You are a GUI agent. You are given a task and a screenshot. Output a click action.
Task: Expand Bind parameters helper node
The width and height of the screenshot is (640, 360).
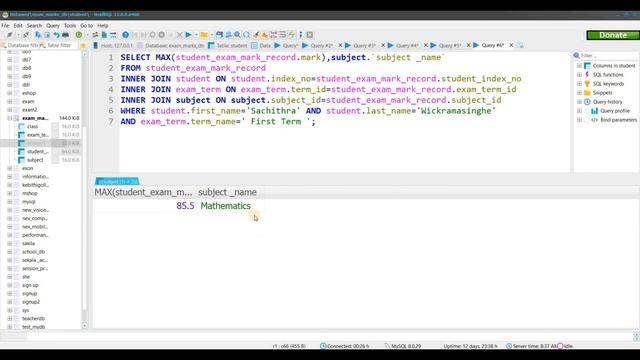579,120
